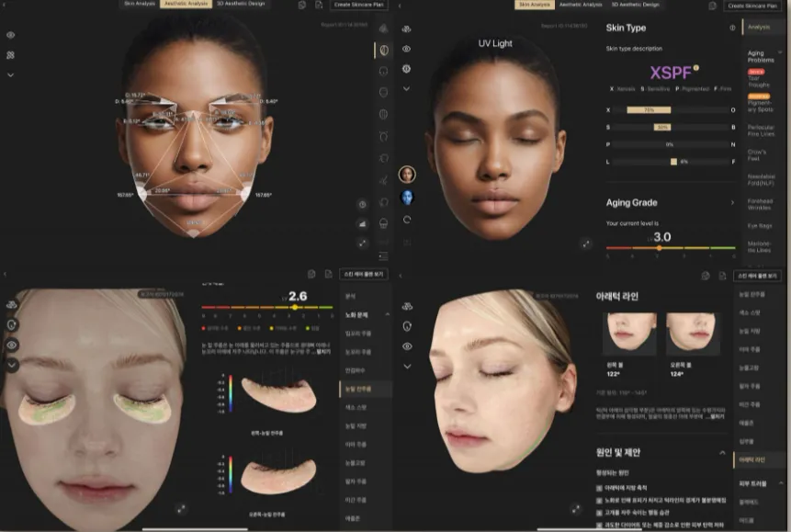This screenshot has width=791, height=532.
Task: Toggle eye visibility in Aesthetic Analysis panel
Action: pyautogui.click(x=11, y=35)
